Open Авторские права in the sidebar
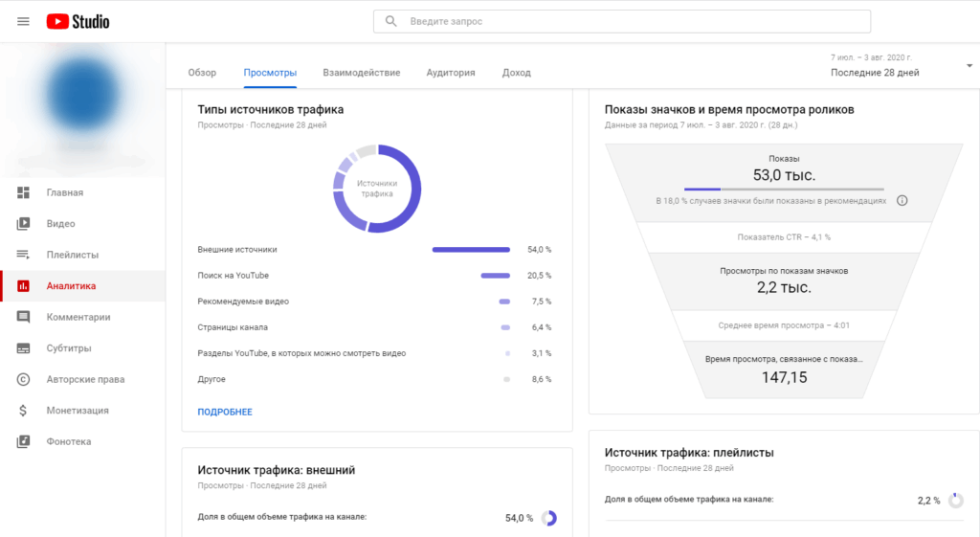The image size is (980, 537). [x=82, y=379]
